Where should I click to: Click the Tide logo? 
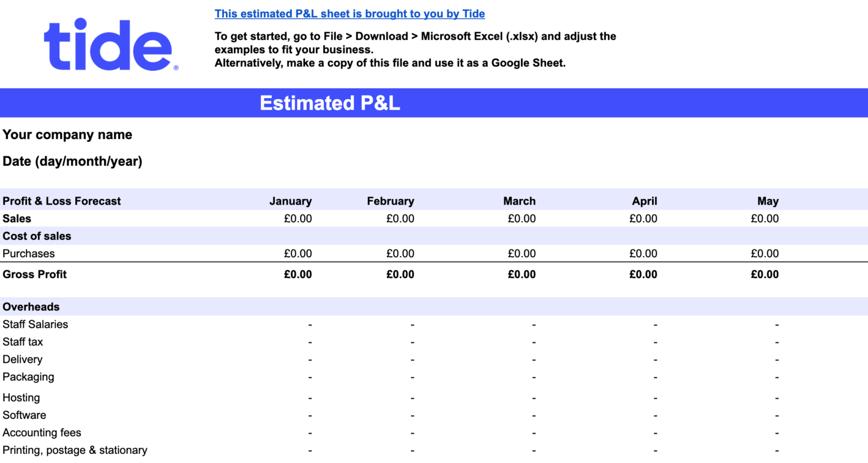point(111,45)
